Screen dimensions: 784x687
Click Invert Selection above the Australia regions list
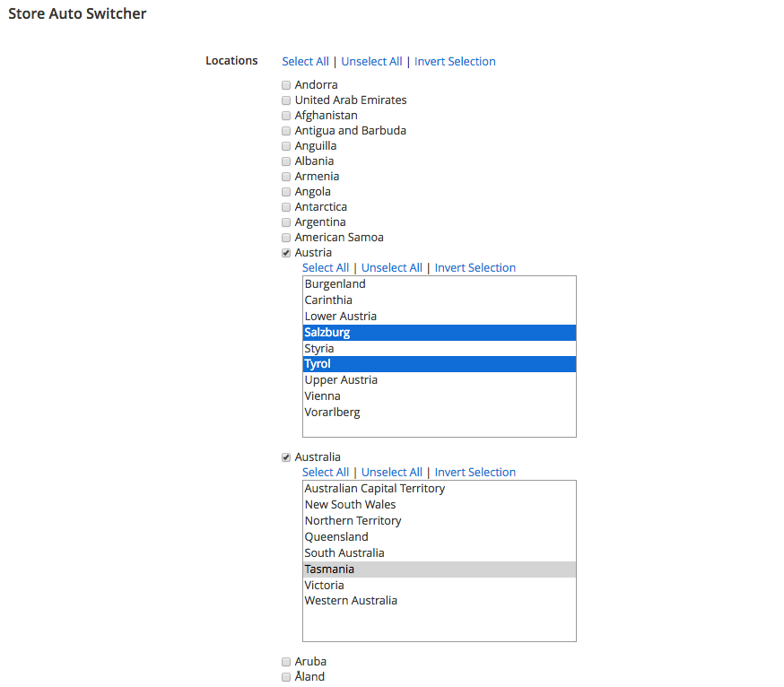pos(475,473)
